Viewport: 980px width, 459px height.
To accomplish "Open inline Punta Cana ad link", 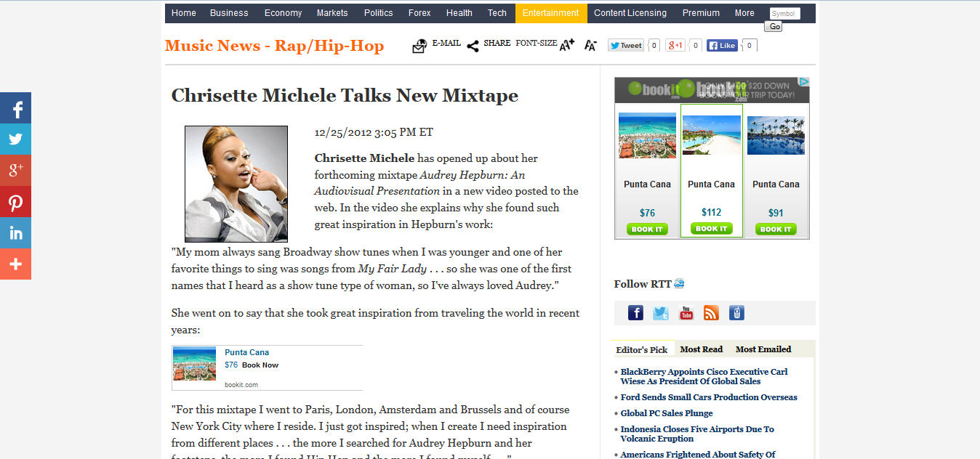I will pos(246,352).
